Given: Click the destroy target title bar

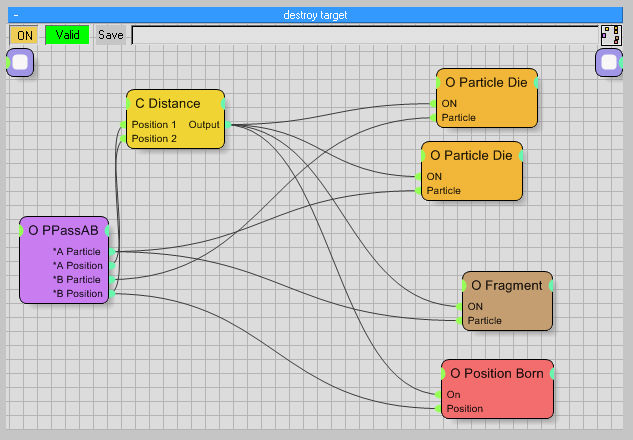Looking at the screenshot, I should click(x=316, y=15).
